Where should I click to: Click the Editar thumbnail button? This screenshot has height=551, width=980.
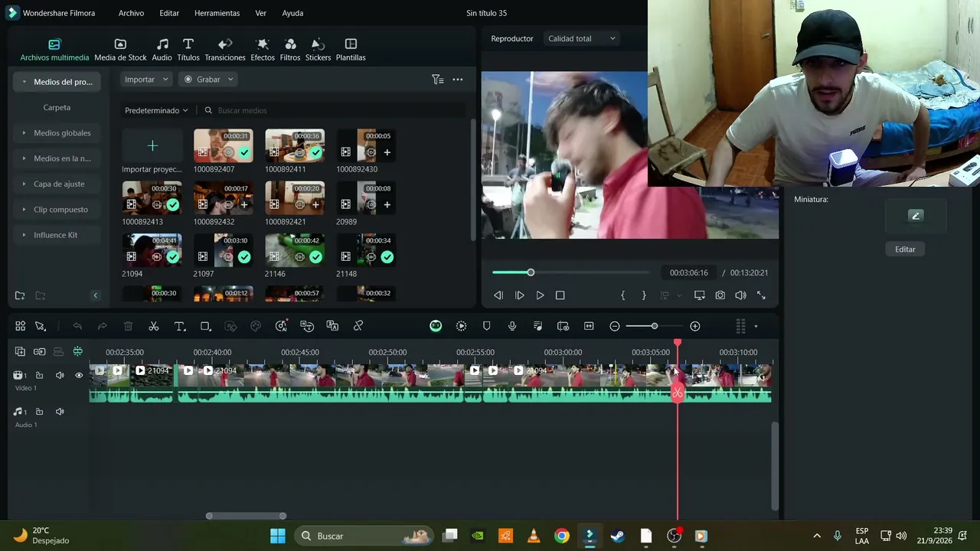[x=905, y=249]
